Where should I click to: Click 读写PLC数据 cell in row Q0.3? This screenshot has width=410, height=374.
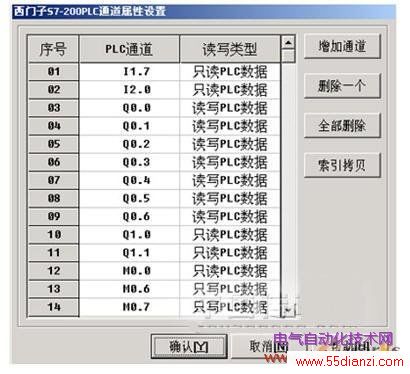(x=230, y=162)
